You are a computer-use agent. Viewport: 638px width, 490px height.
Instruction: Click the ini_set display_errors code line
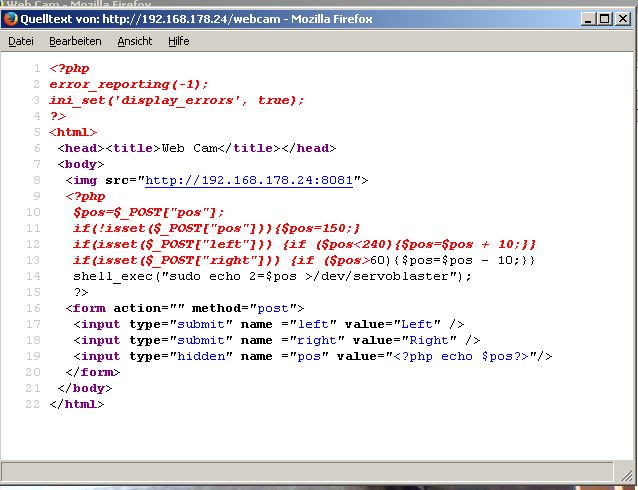point(176,100)
